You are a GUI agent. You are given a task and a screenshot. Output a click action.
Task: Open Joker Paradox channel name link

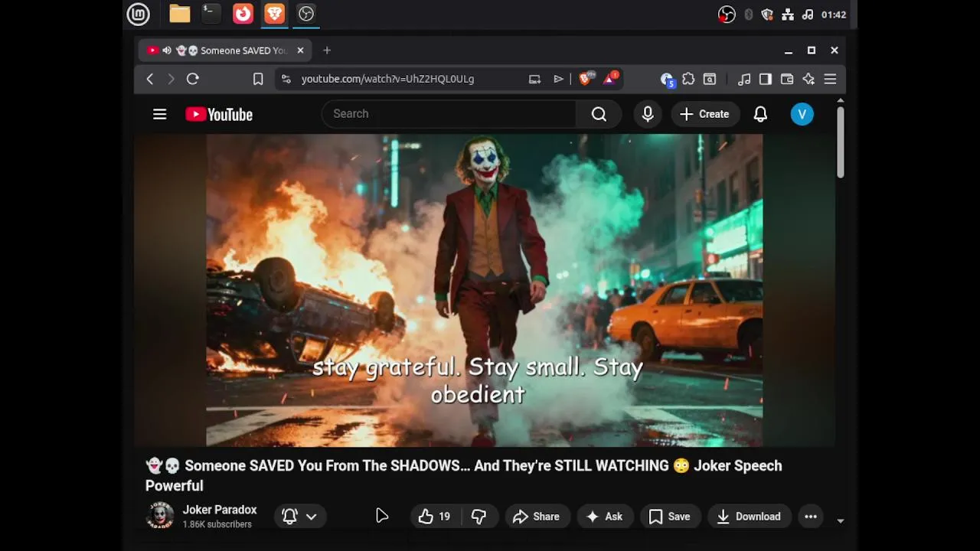click(x=220, y=510)
